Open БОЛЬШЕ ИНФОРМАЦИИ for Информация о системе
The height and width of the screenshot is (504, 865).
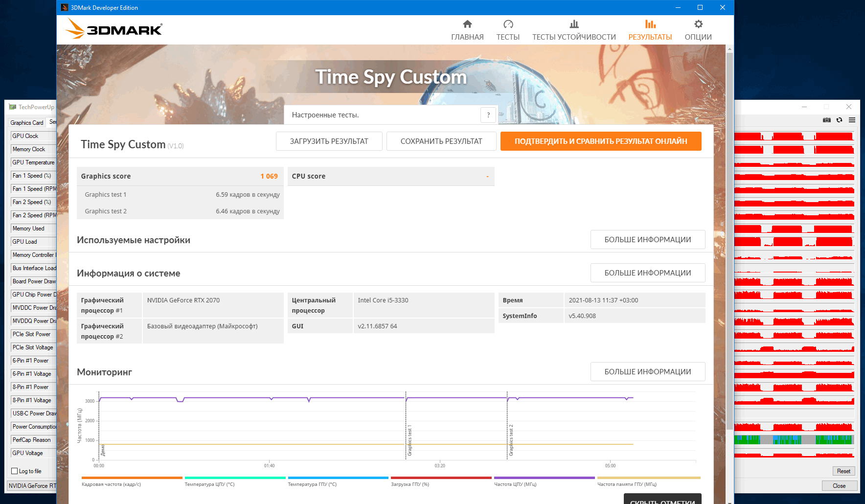(x=648, y=273)
